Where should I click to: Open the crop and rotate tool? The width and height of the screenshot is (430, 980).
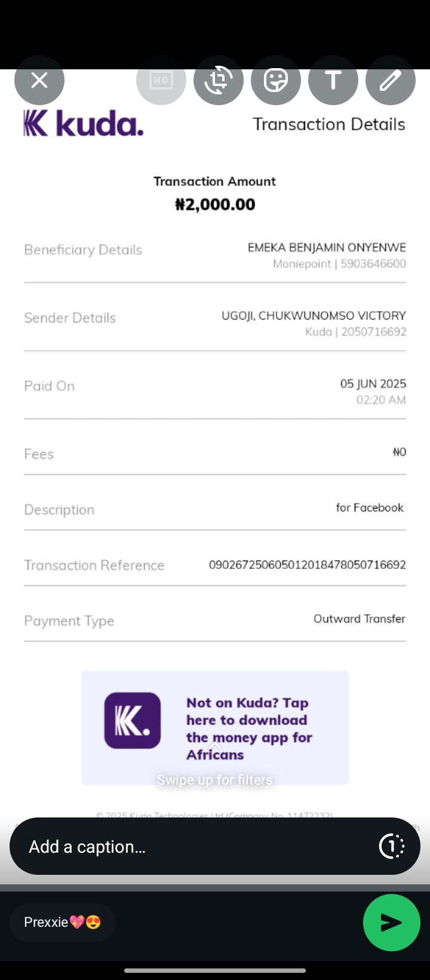[219, 80]
